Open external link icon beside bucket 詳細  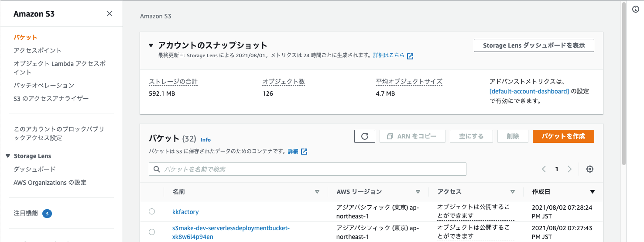(x=304, y=151)
